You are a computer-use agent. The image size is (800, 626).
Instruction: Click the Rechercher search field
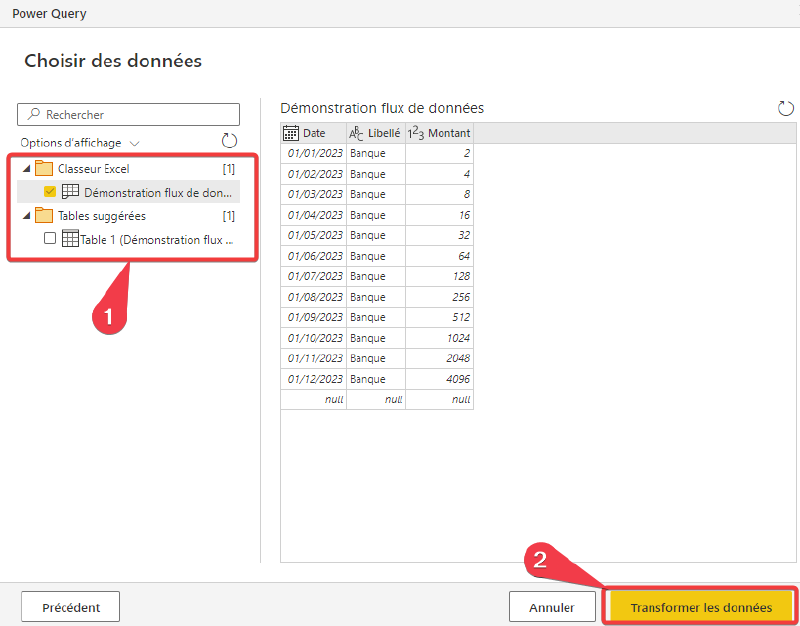click(x=128, y=114)
